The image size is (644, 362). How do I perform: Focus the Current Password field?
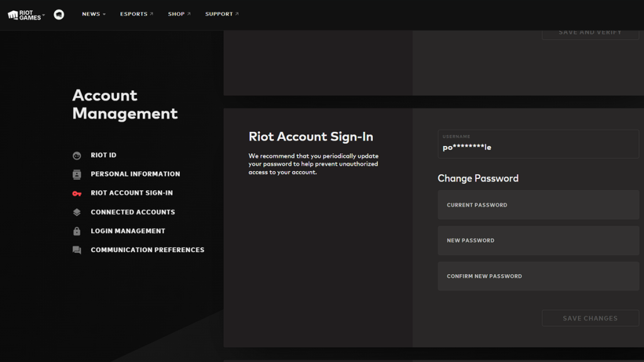point(538,206)
